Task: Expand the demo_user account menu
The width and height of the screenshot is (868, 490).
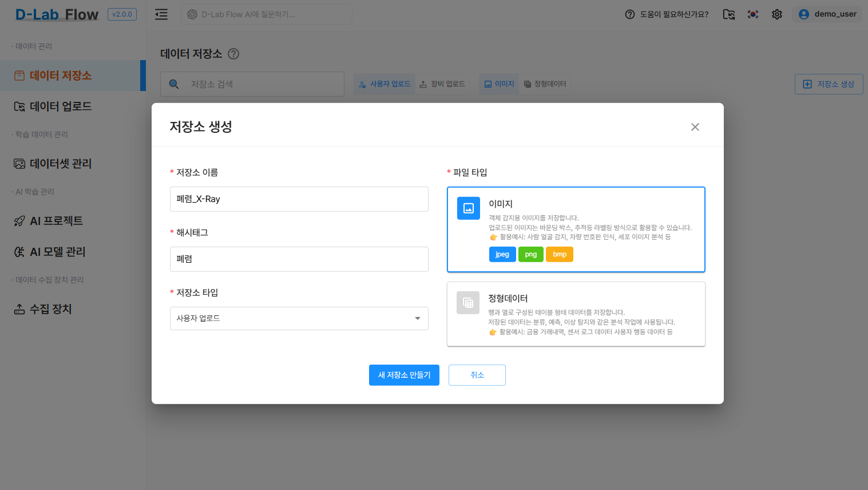Action: (827, 14)
